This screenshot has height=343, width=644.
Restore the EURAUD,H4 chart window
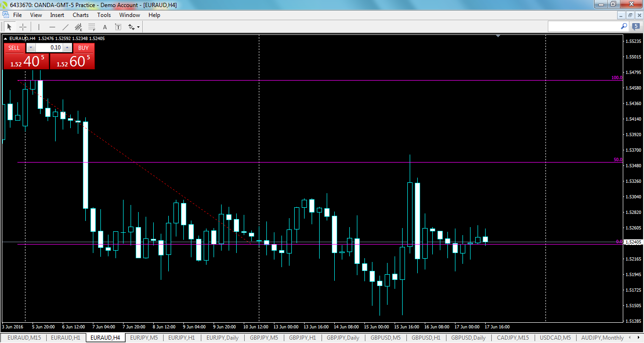click(630, 15)
